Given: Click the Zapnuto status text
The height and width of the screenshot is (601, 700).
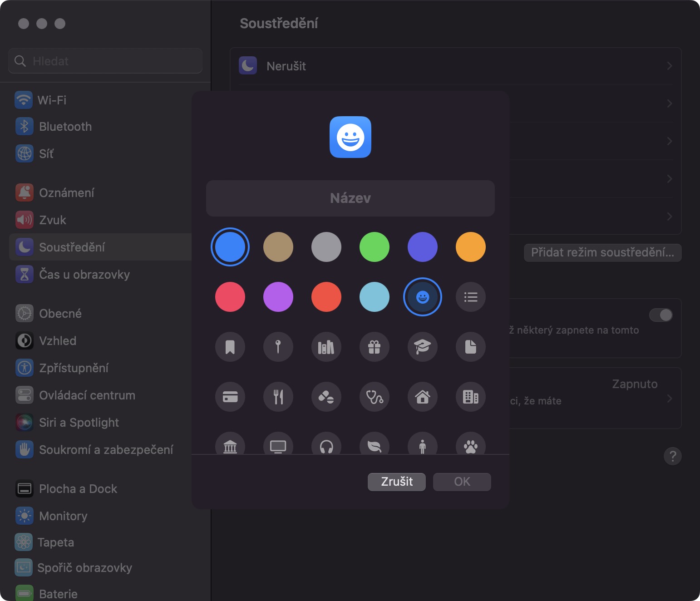Looking at the screenshot, I should [x=635, y=384].
